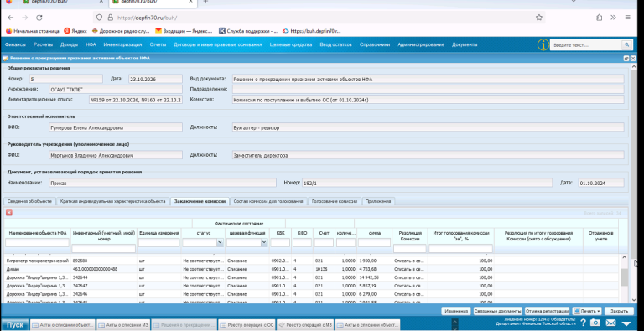The height and width of the screenshot is (331, 644).
Task: Open the Администрирование menu
Action: point(421,44)
